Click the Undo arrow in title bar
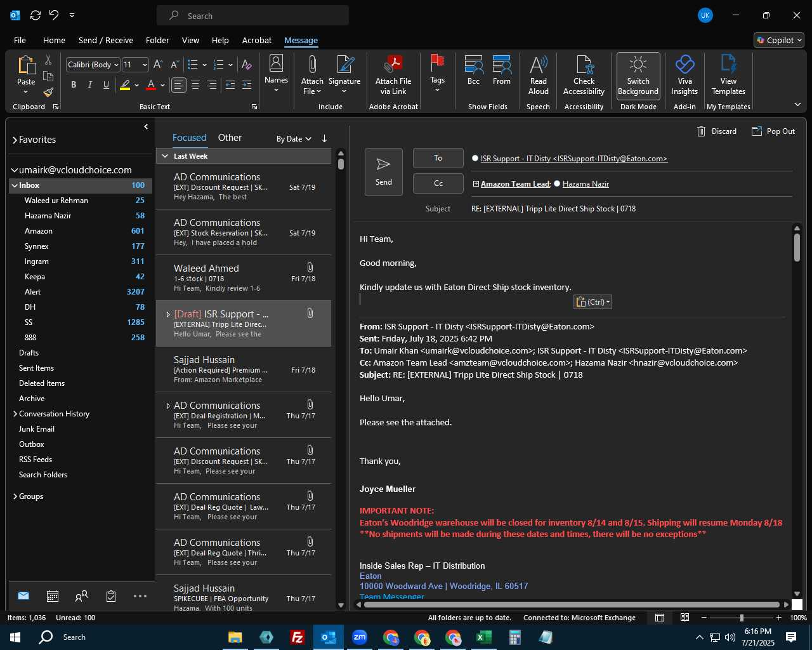This screenshot has width=812, height=650. coord(54,15)
